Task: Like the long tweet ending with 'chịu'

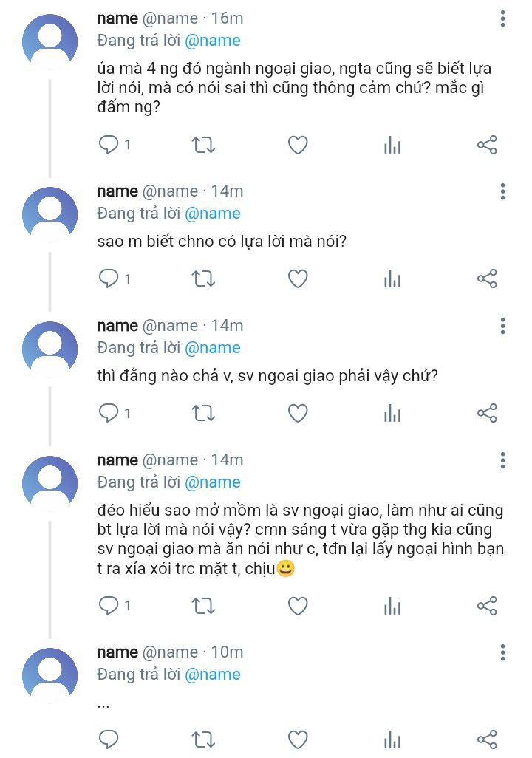Action: pyautogui.click(x=298, y=606)
